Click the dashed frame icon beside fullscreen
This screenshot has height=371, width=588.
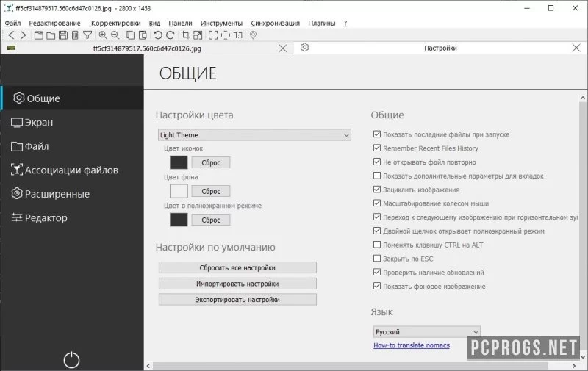coord(226,35)
